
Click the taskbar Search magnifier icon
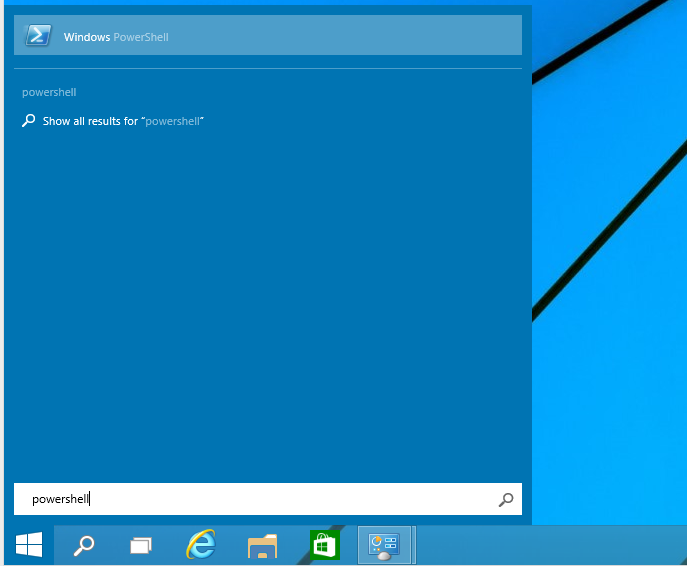coord(84,545)
